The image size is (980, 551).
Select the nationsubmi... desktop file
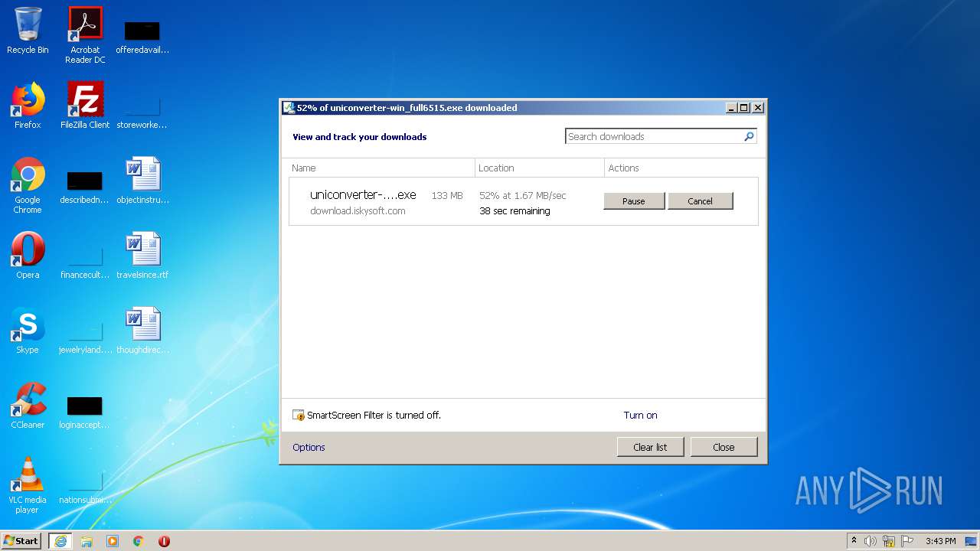coord(85,487)
